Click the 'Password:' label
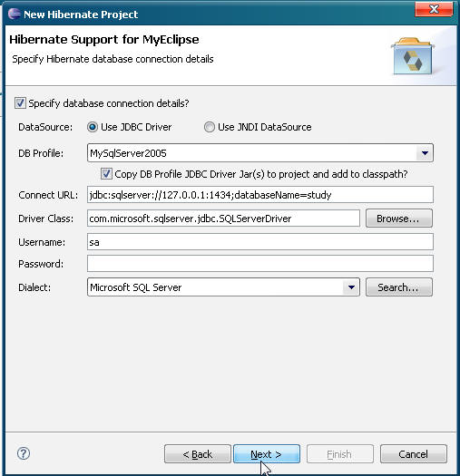Screen dimensions: 460x476 pyautogui.click(x=41, y=264)
